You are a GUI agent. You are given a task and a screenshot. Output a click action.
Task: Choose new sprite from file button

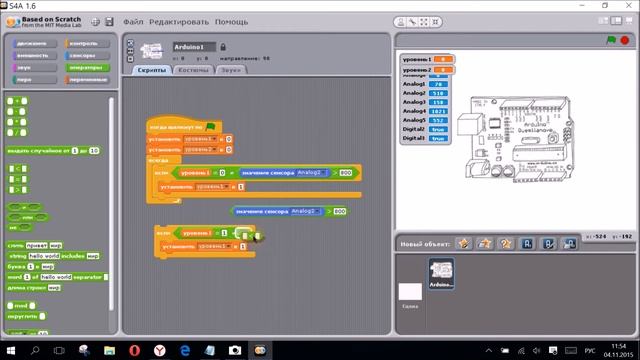coord(484,244)
